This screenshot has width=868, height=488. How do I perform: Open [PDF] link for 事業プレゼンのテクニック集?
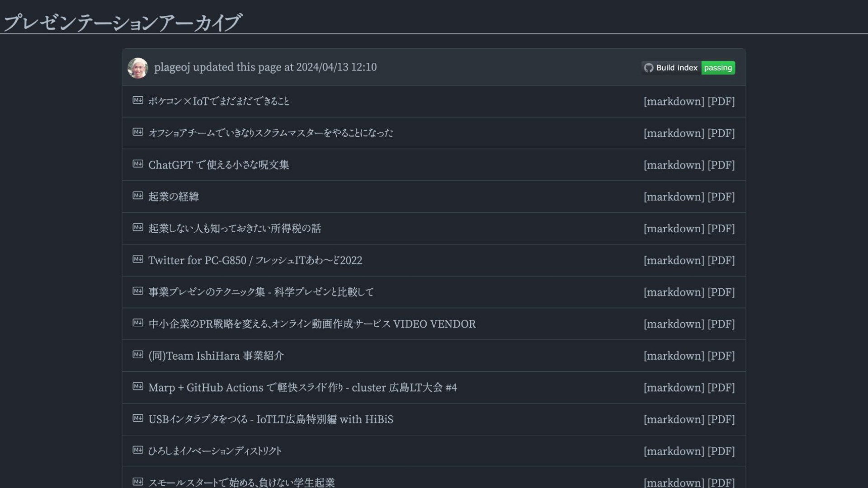tap(721, 292)
